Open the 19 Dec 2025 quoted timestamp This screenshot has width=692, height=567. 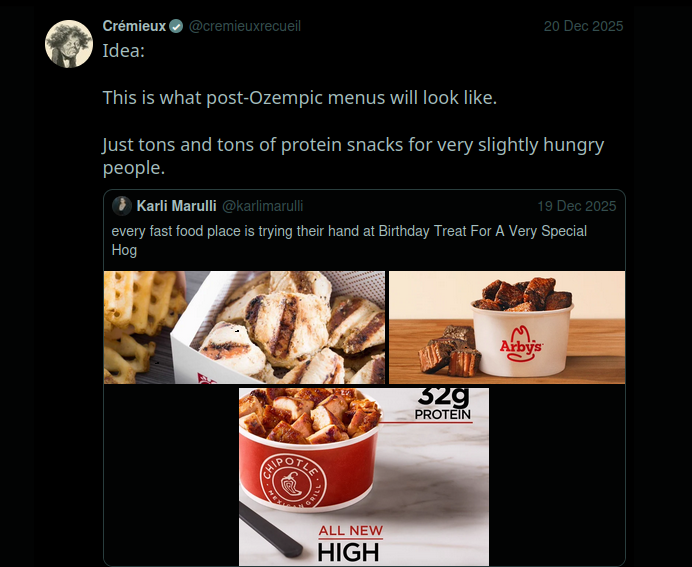577,206
